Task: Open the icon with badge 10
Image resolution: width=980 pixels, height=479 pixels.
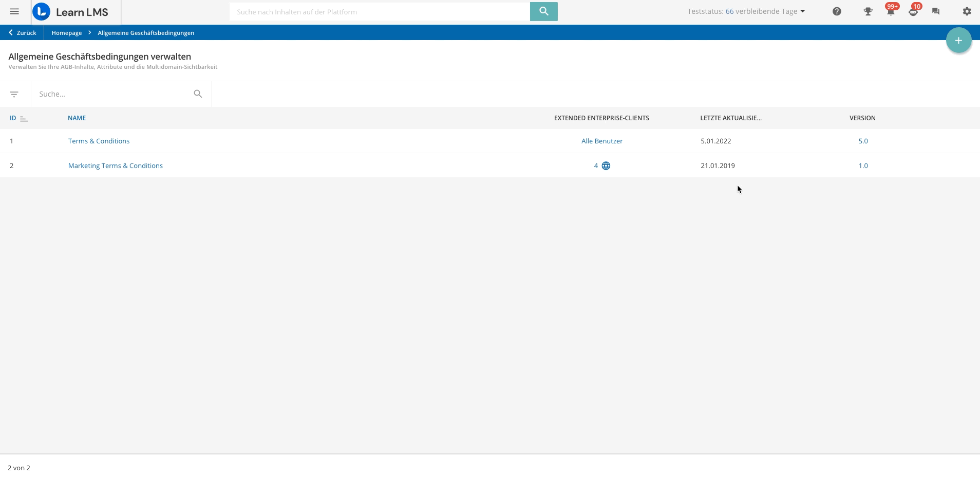Action: (x=913, y=11)
